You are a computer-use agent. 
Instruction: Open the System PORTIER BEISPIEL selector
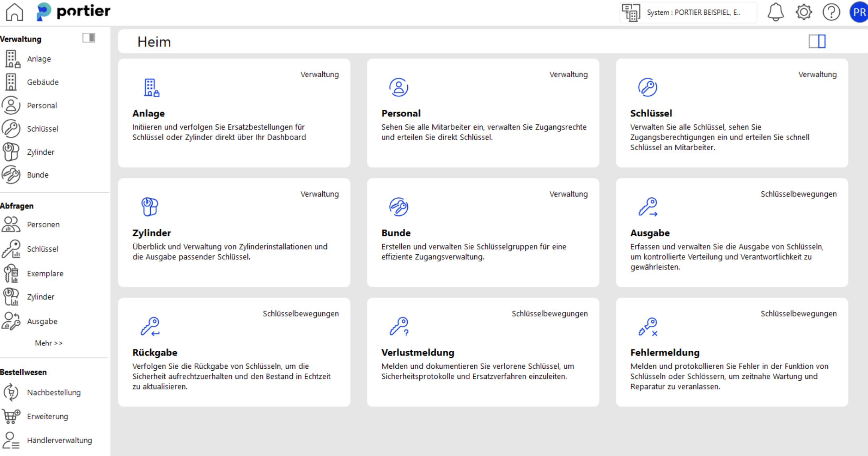(688, 12)
